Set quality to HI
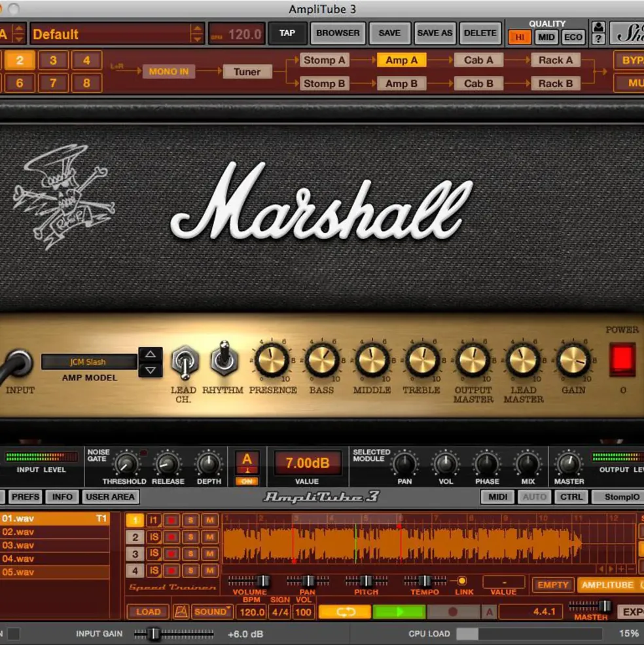644x645 pixels. (x=520, y=37)
